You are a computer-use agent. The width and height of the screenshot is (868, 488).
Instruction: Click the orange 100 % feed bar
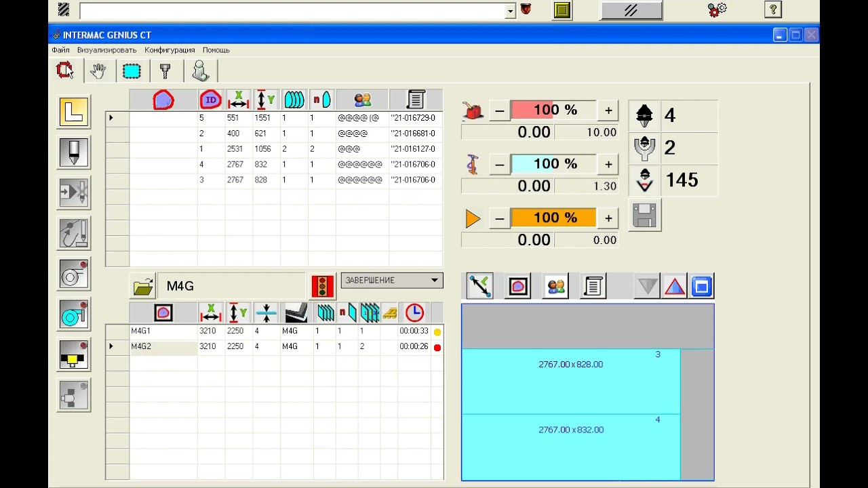coord(554,218)
